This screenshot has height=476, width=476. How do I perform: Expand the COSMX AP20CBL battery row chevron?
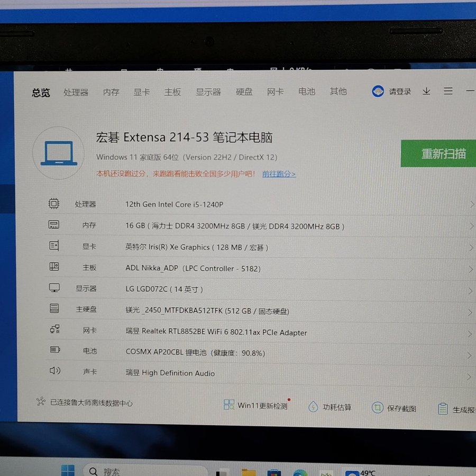[x=470, y=355]
